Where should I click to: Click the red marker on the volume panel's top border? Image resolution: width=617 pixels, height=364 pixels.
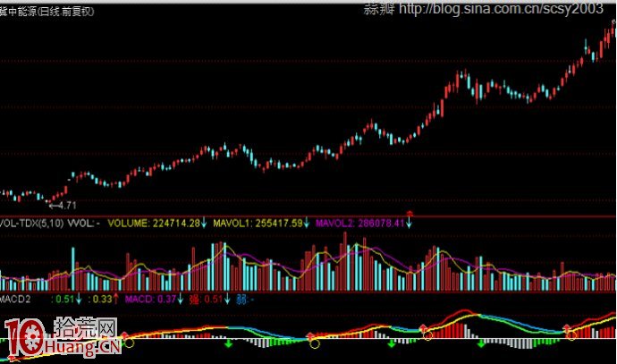410,214
